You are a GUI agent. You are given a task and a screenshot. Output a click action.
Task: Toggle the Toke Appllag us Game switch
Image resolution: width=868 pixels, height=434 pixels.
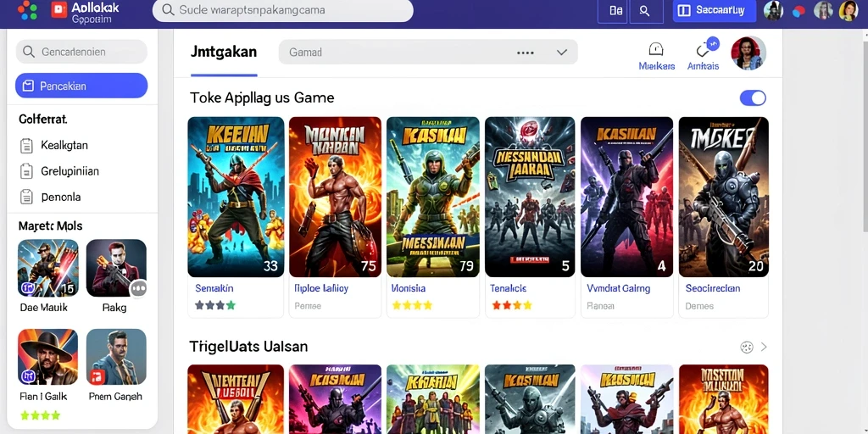coord(753,98)
